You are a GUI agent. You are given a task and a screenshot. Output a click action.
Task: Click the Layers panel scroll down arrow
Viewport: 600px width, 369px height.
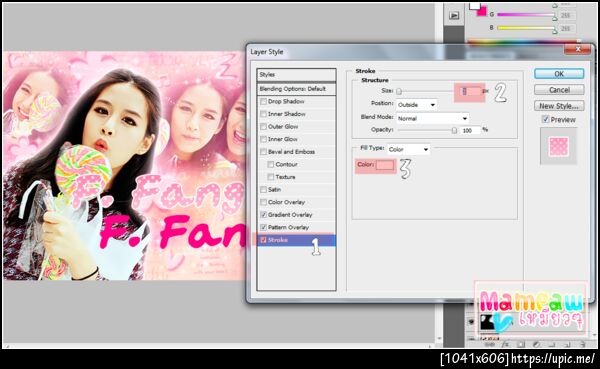click(x=595, y=334)
